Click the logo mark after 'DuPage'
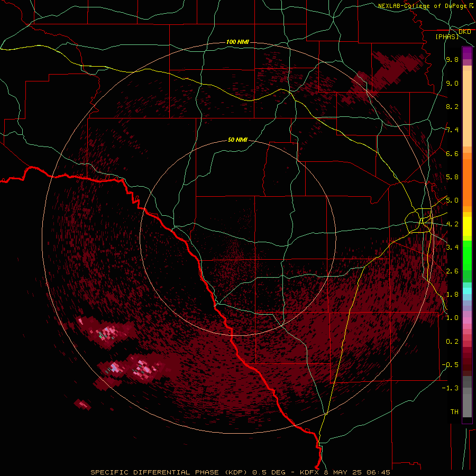Screen dimensions: 476x476 (x=471, y=5)
